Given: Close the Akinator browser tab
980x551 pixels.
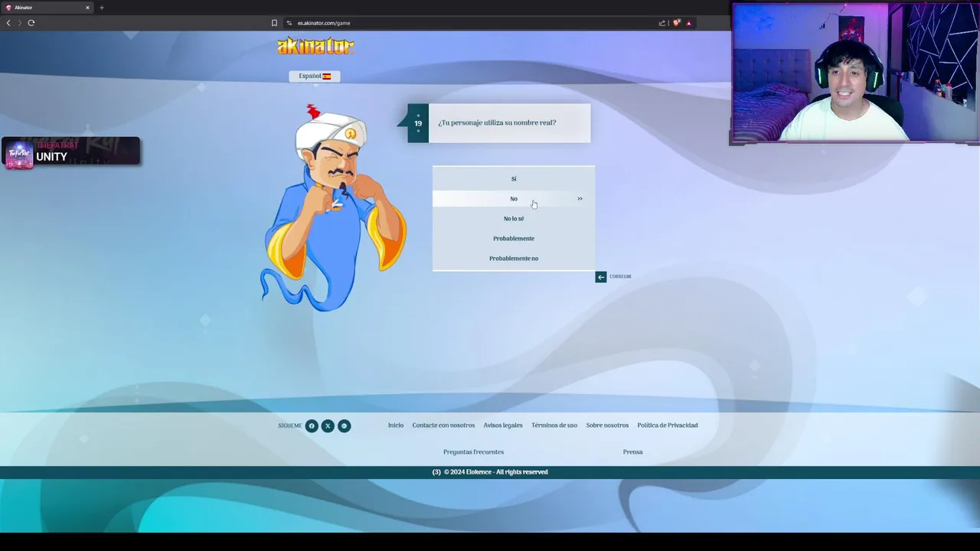Looking at the screenshot, I should (87, 8).
